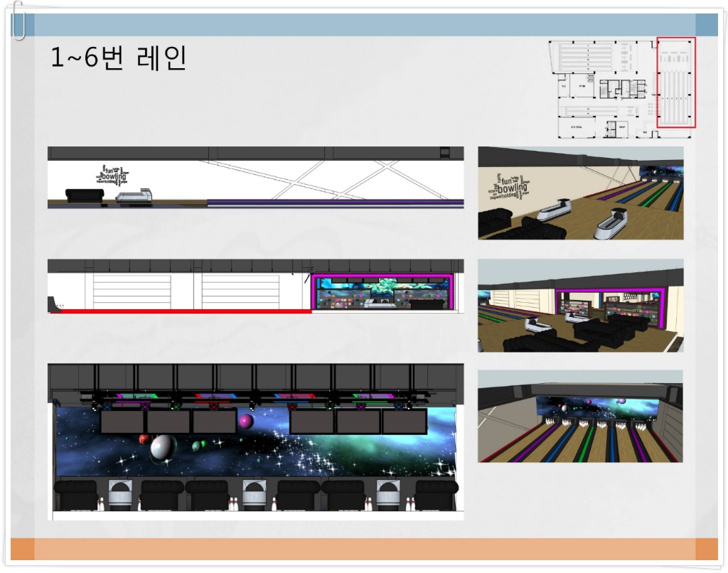Select the top side elevation drawing with sofa
The width and height of the screenshot is (728, 573).
pyautogui.click(x=255, y=178)
